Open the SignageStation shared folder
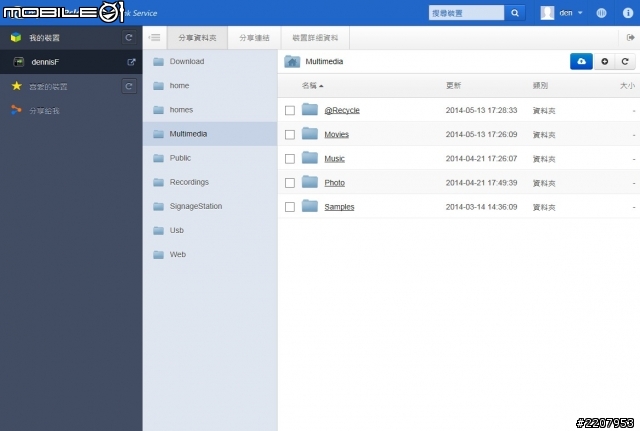This screenshot has width=640, height=431. [x=210, y=206]
